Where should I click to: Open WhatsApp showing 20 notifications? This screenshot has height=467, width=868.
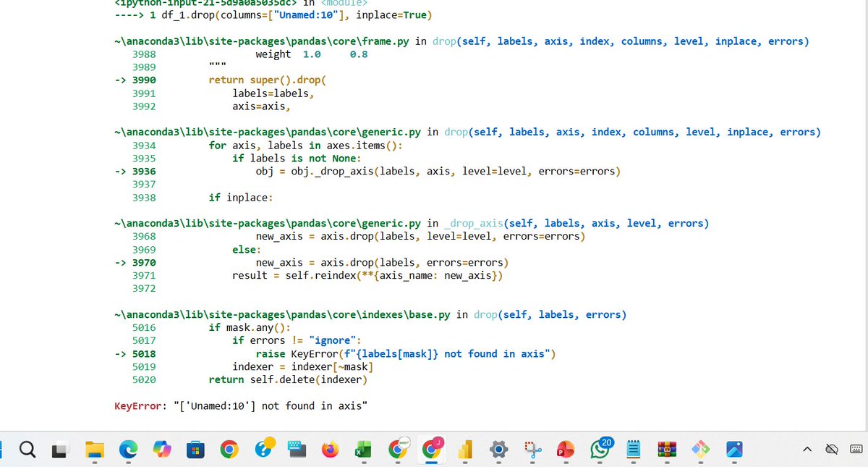(x=599, y=449)
